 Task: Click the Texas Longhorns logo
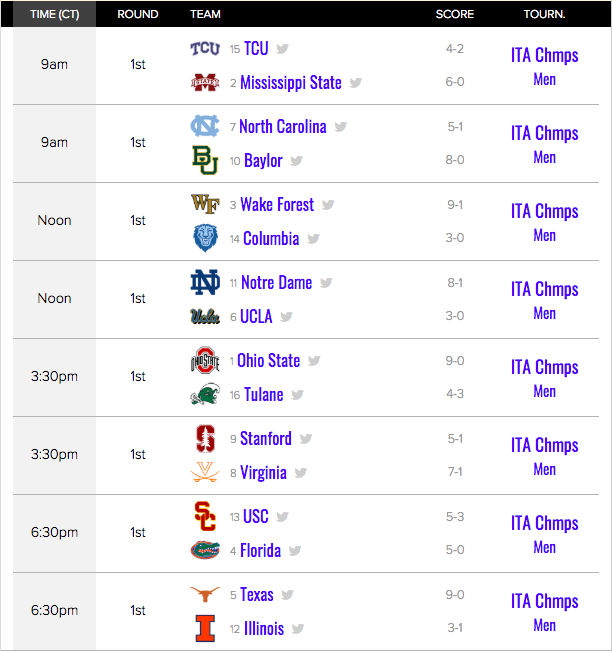[x=205, y=595]
